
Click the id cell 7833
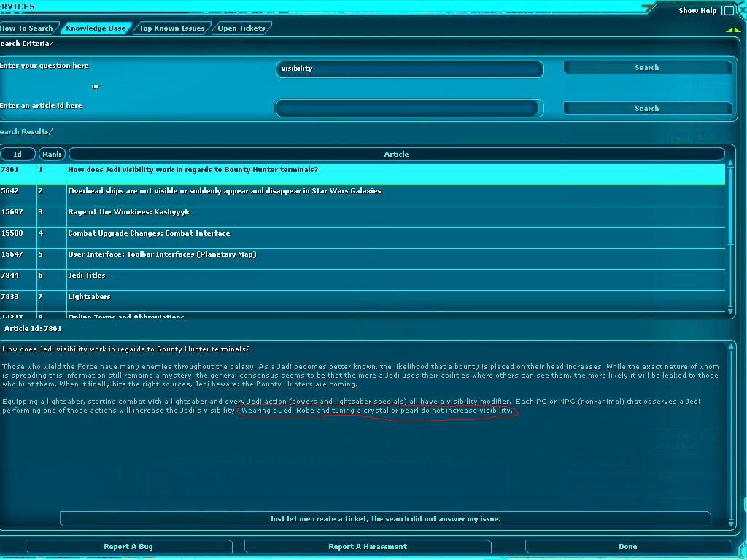click(x=18, y=301)
